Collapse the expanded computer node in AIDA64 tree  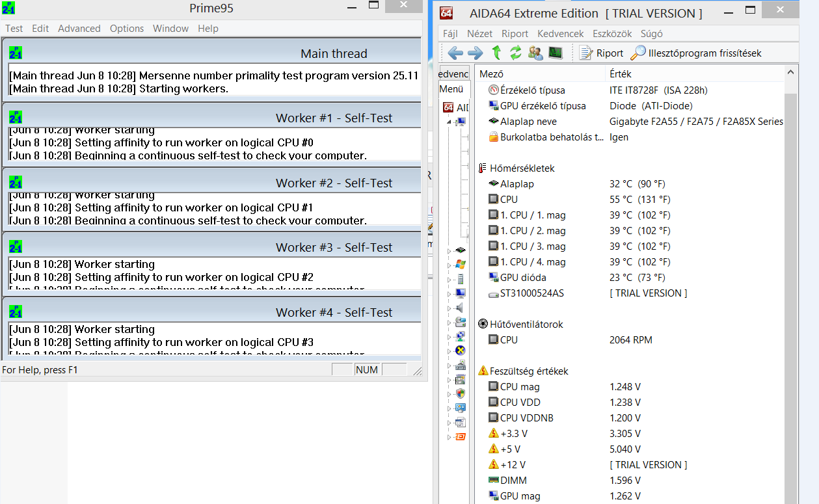[449, 122]
